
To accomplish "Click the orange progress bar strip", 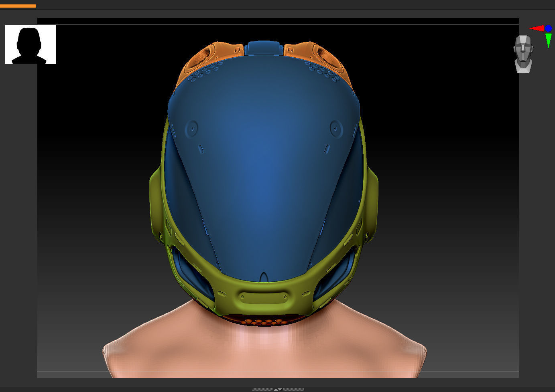I will point(18,6).
